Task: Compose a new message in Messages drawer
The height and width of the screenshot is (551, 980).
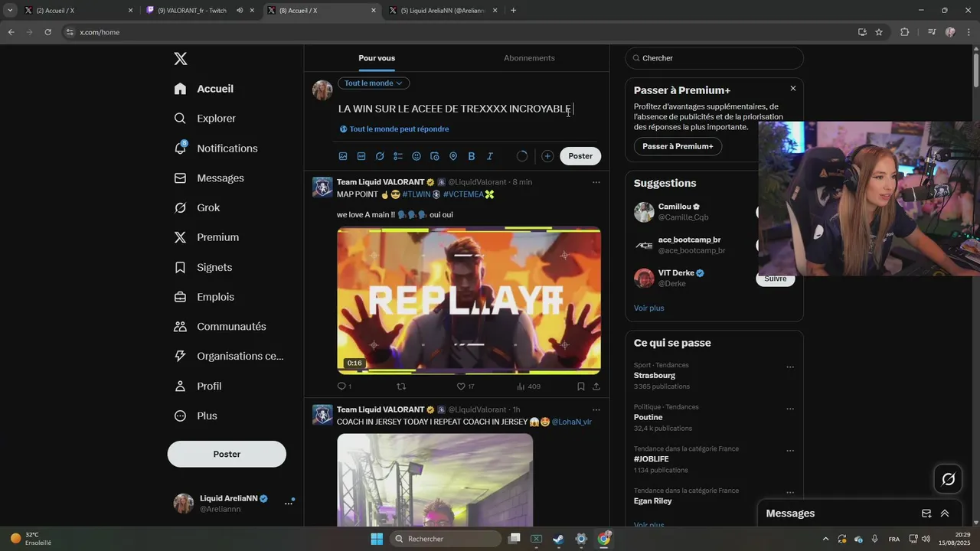Action: click(x=926, y=514)
